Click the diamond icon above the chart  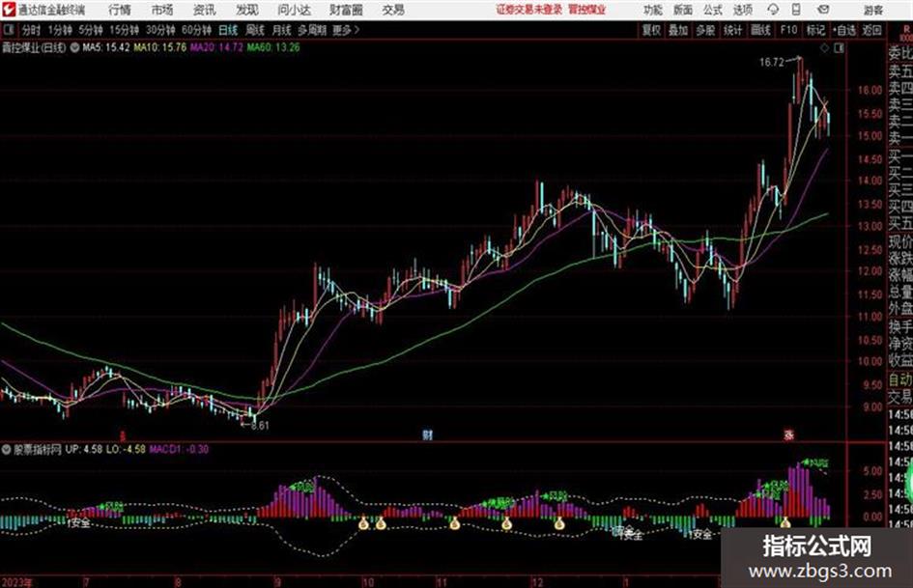click(x=824, y=48)
